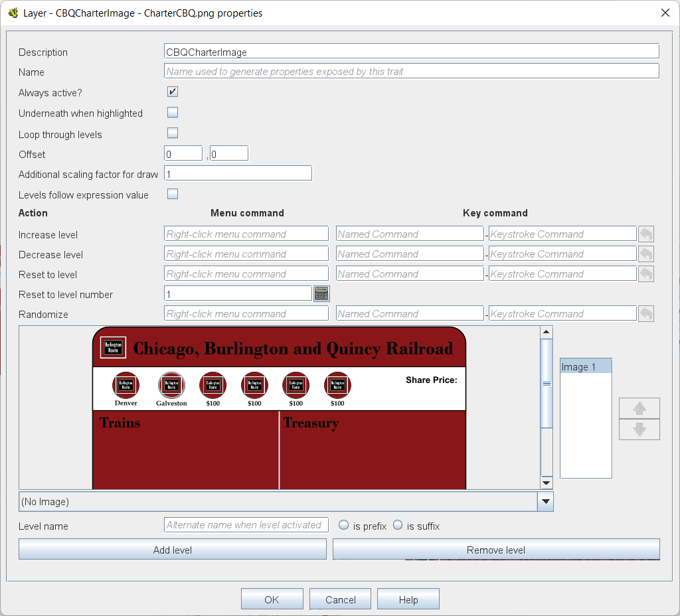Open Help for layer properties
Image resolution: width=680 pixels, height=616 pixels.
tap(408, 599)
